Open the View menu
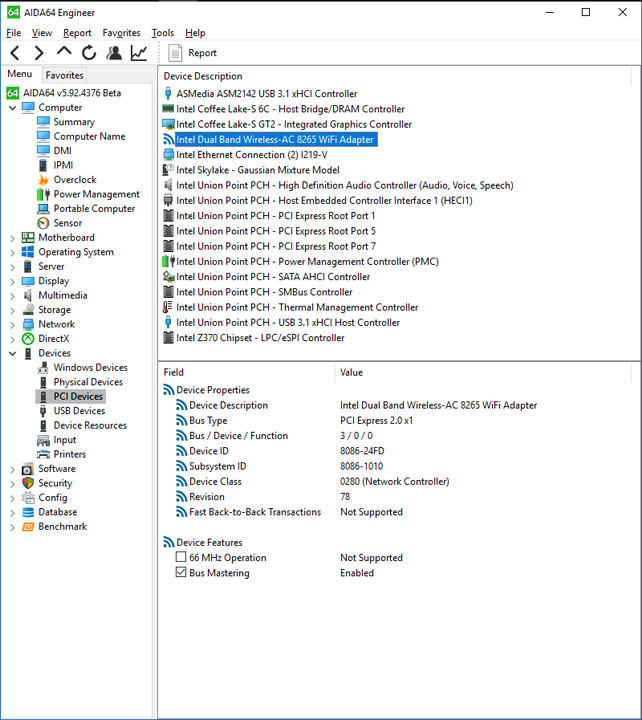Image resolution: width=642 pixels, height=720 pixels. click(42, 33)
